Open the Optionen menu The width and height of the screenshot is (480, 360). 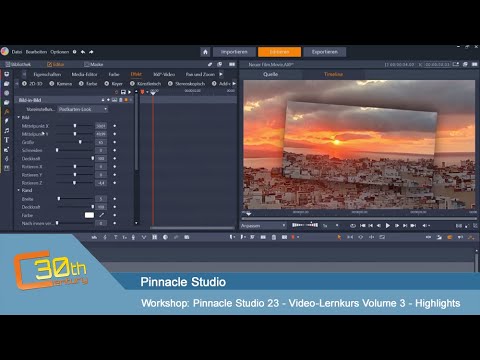click(x=60, y=52)
